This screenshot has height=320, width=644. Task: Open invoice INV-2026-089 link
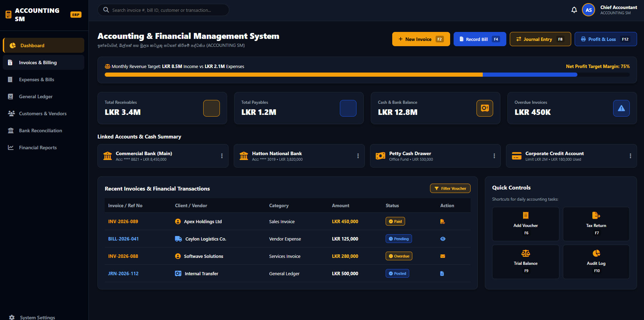[123, 221]
